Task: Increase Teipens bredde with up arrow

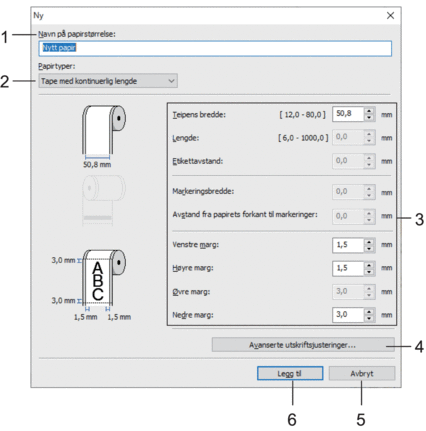Action: (x=369, y=111)
